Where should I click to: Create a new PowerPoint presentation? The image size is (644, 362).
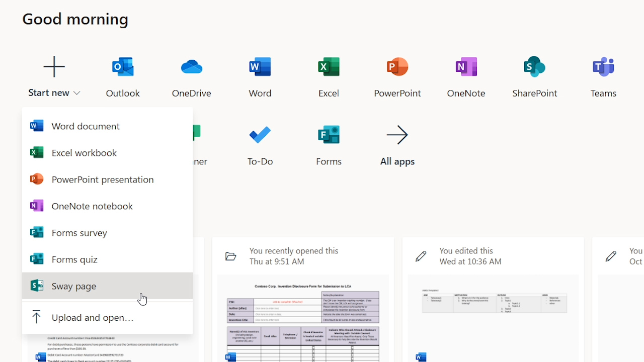[107, 179]
